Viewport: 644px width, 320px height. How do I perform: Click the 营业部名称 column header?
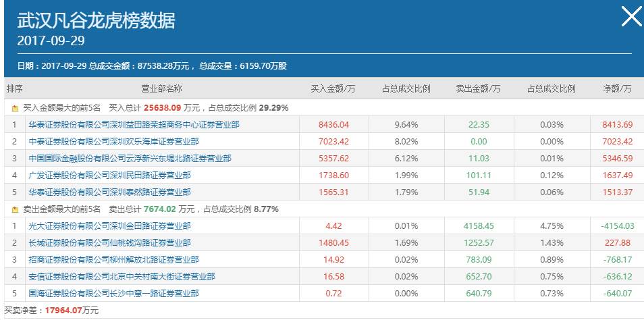tap(161, 89)
